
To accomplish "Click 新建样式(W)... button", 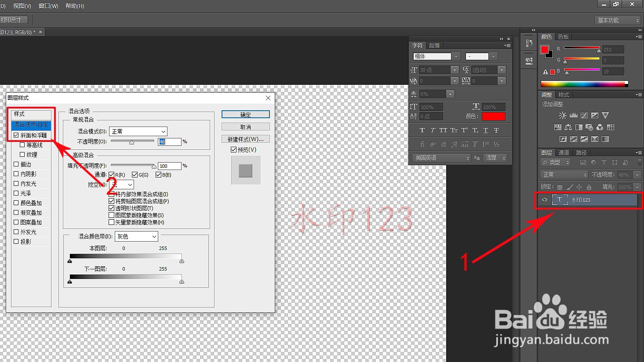I will tap(246, 139).
